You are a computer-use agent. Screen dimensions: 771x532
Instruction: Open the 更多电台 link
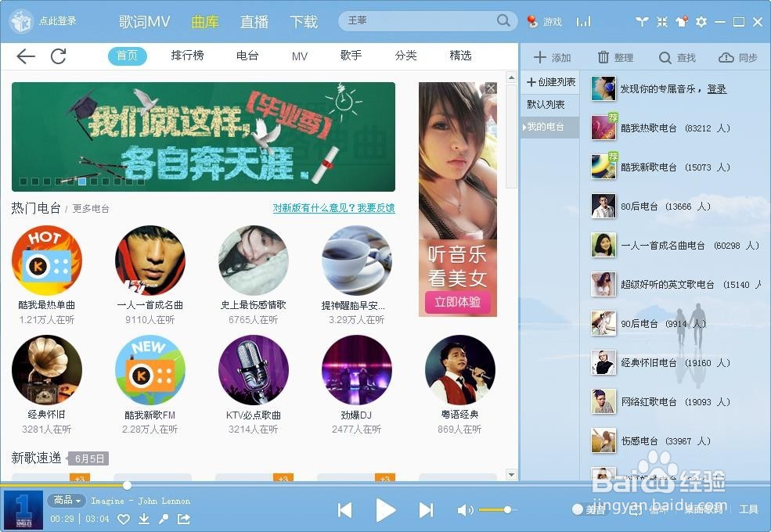click(x=91, y=208)
